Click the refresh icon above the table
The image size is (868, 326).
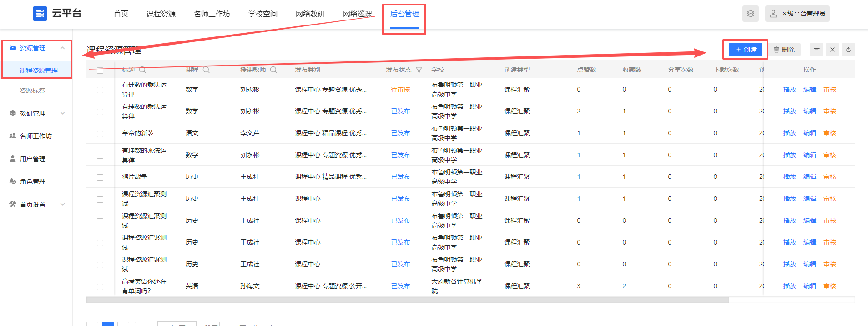click(x=848, y=50)
